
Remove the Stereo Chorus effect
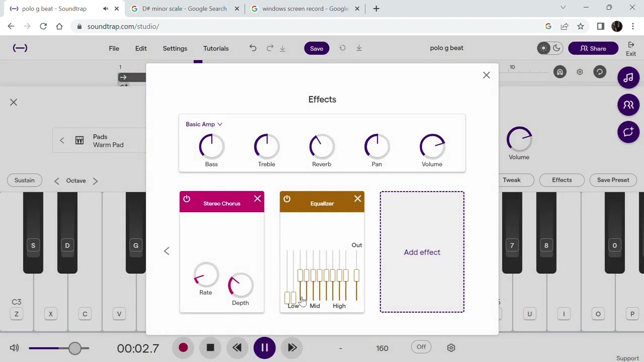point(257,199)
